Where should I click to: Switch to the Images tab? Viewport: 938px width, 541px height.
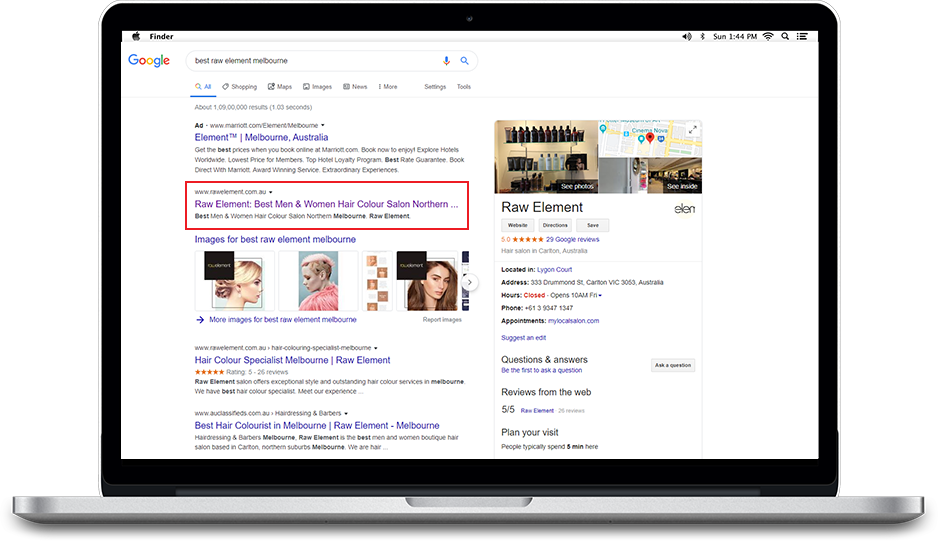(318, 87)
